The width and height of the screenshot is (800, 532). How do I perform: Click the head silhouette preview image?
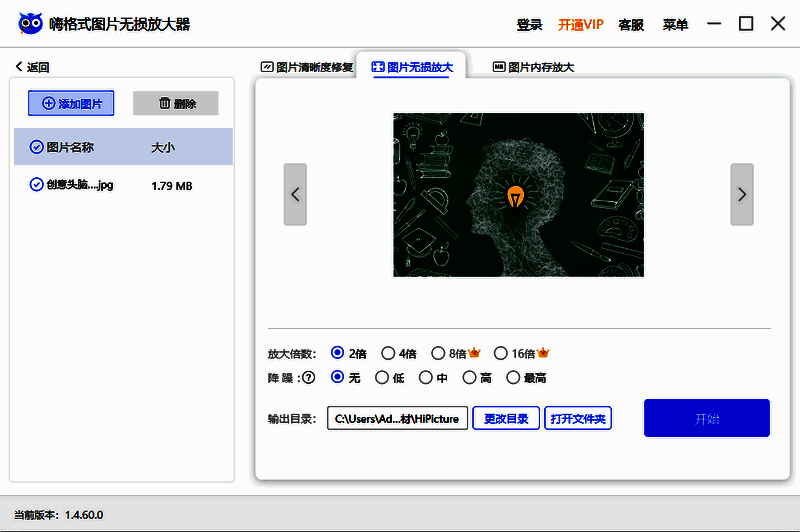point(518,195)
